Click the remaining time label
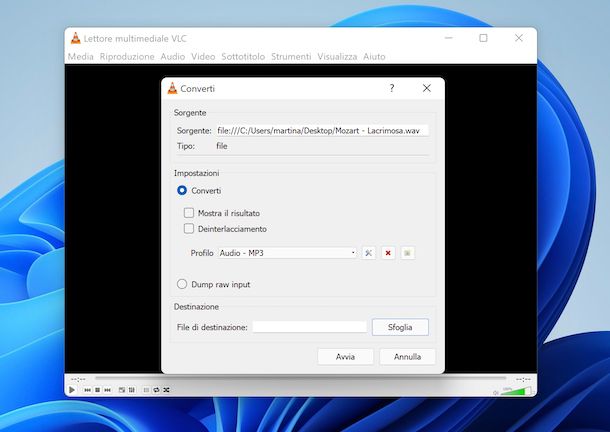Screen dimensions: 610x432 [x=523, y=379]
